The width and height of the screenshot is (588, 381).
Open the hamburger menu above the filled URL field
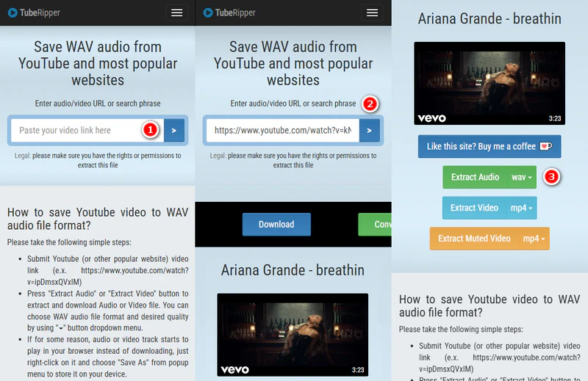372,12
